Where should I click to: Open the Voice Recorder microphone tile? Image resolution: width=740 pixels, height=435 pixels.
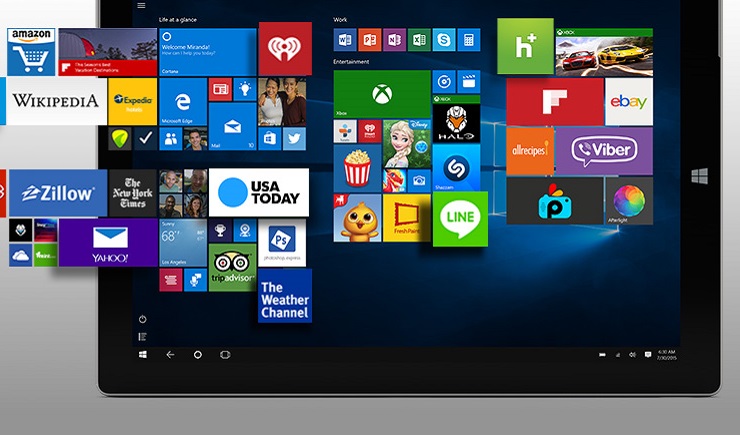click(195, 280)
